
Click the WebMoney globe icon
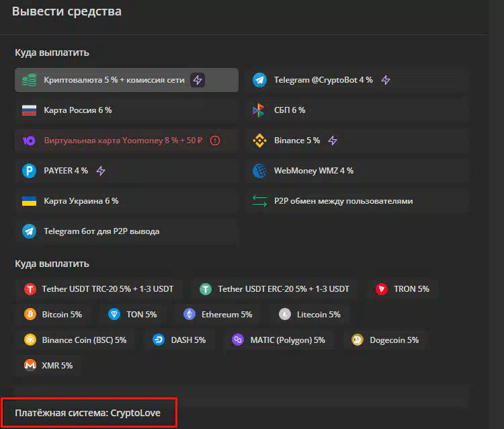[259, 171]
